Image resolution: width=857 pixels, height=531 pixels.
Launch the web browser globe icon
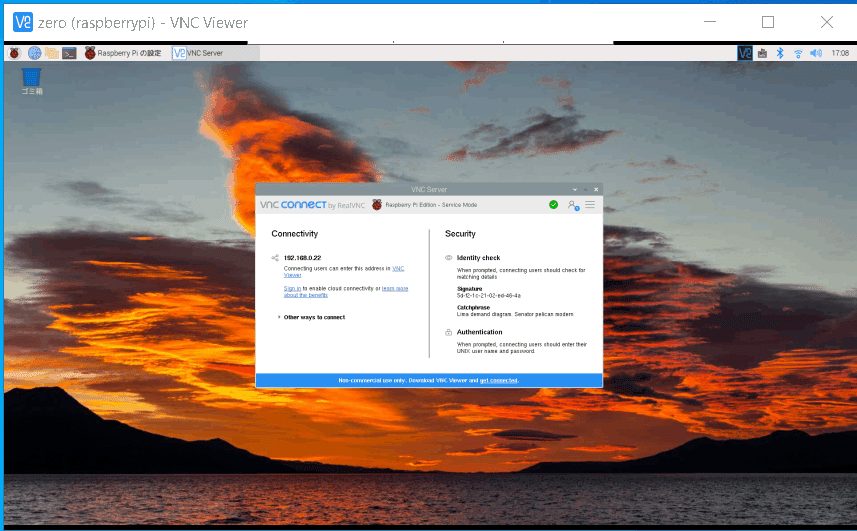(34, 53)
